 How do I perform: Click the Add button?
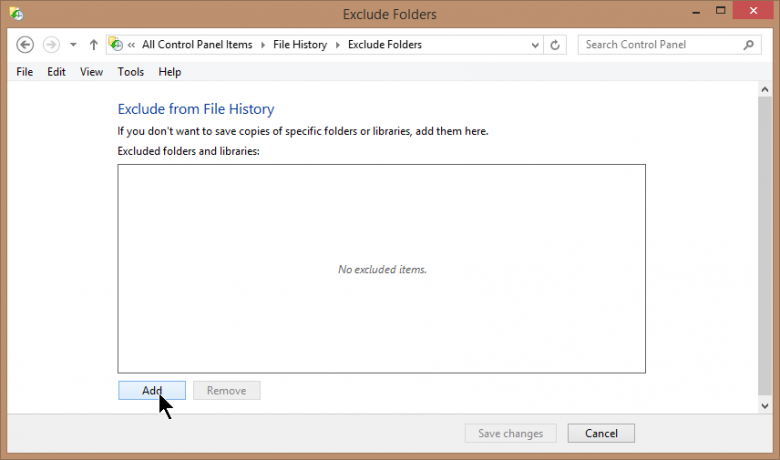152,390
